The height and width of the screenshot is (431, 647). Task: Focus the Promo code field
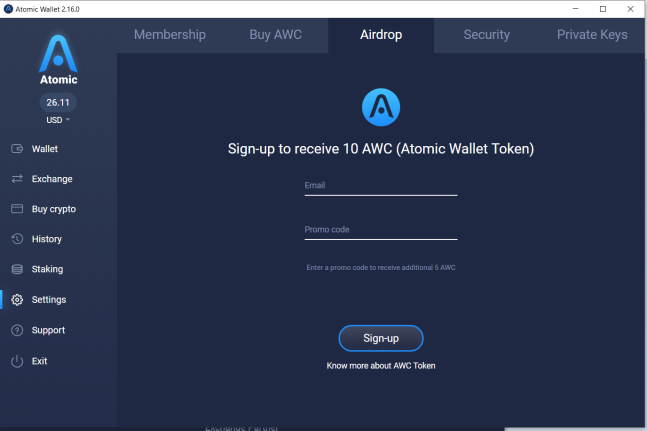pos(381,230)
